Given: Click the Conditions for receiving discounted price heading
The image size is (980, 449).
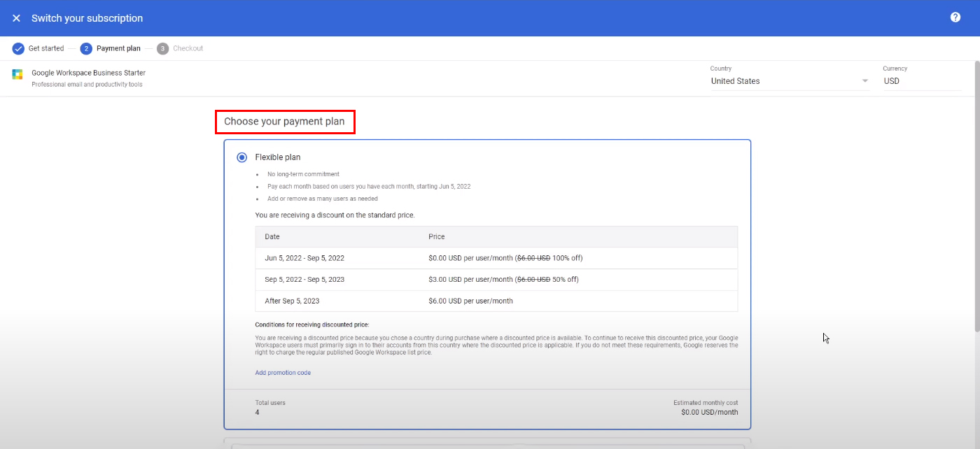Looking at the screenshot, I should coord(311,325).
